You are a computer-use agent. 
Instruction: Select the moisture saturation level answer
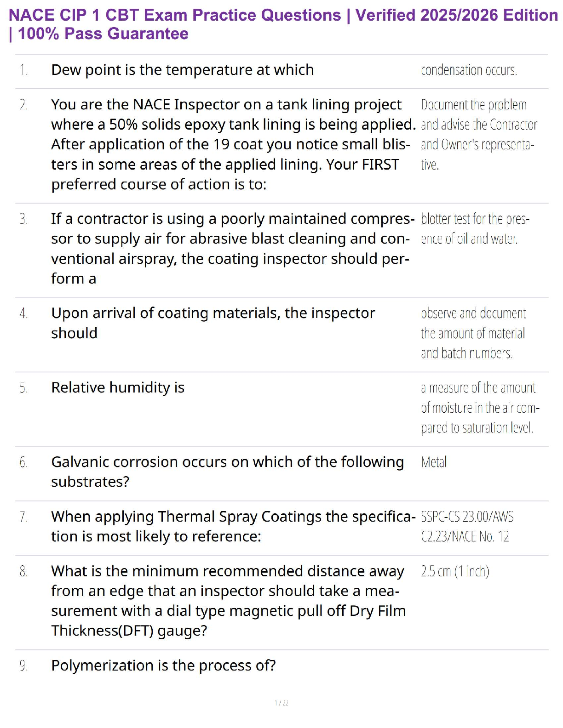point(479,408)
